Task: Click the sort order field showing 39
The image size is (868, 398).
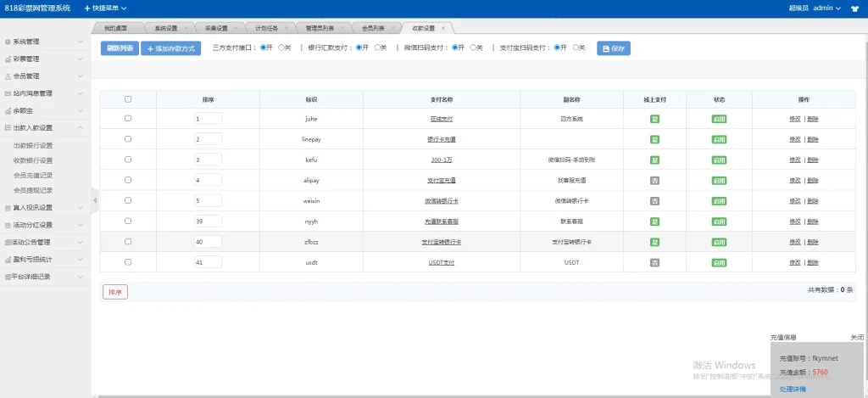Action: coord(208,221)
